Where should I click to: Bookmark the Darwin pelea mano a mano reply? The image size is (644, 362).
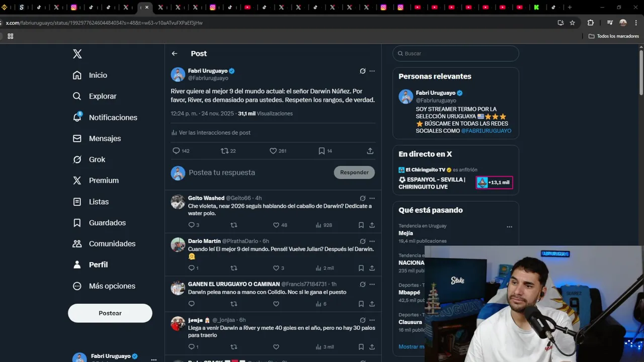click(x=361, y=304)
